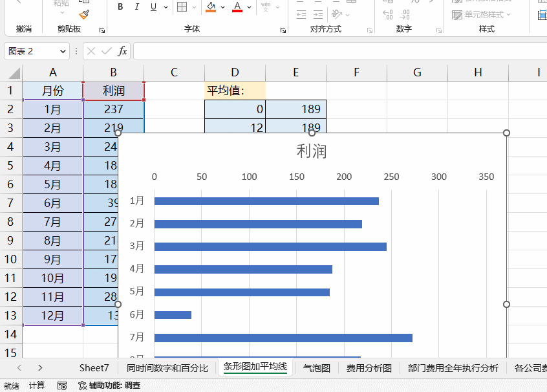Apply the orange fill color bucket
The height and width of the screenshot is (392, 547).
(x=211, y=7)
